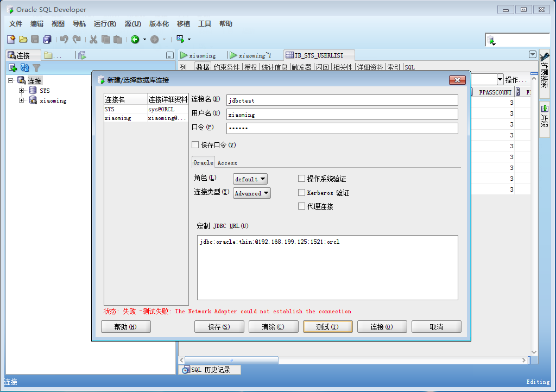Open the dropdown left of the operations label
The image size is (556, 392).
pyautogui.click(x=500, y=79)
